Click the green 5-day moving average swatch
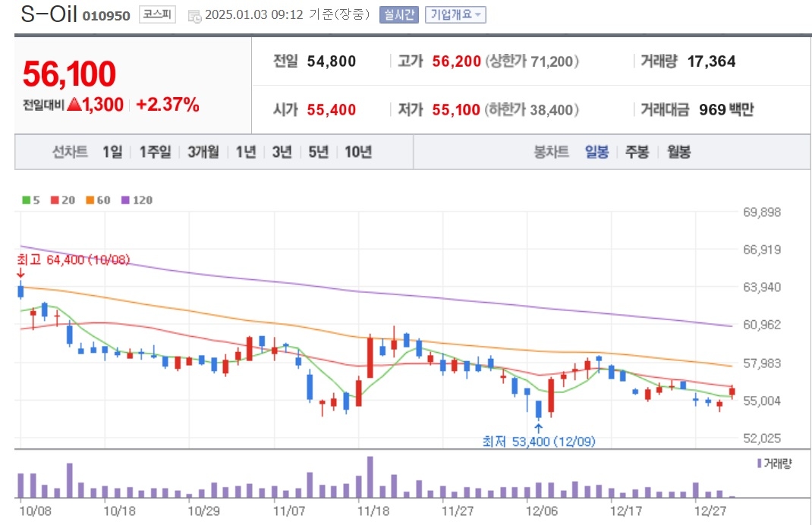 (26, 200)
